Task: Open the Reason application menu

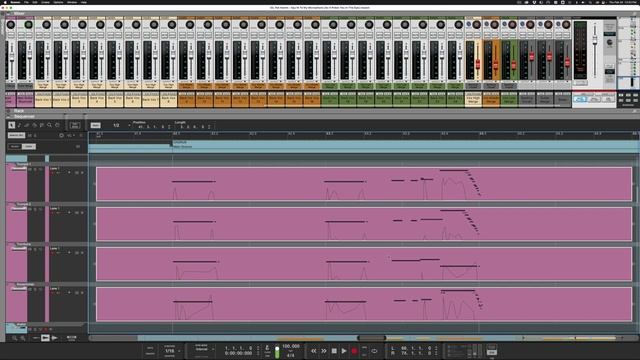Action: [15, 2]
